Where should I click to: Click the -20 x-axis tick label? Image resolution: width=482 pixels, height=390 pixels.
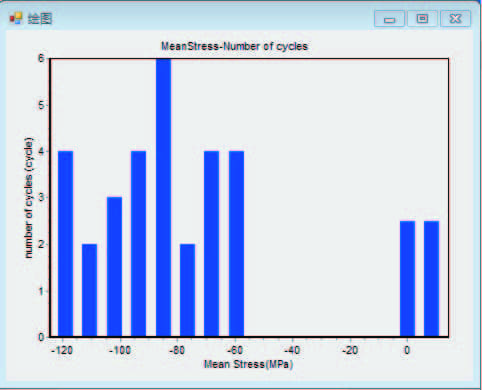(350, 350)
